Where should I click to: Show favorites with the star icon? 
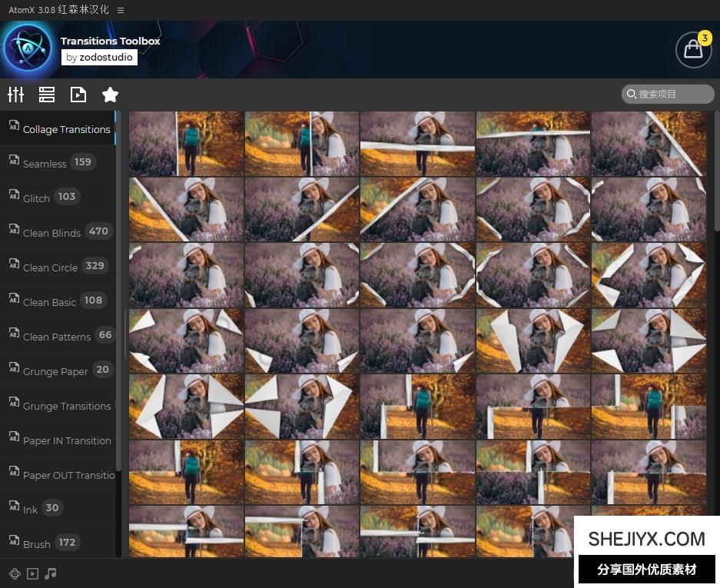(x=110, y=95)
